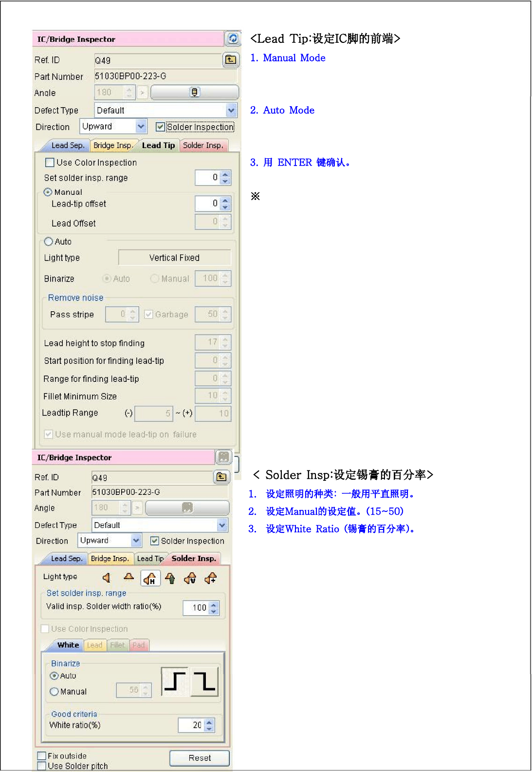Click Range for finding lead-tip spinner
The image size is (532, 772).
[213, 378]
